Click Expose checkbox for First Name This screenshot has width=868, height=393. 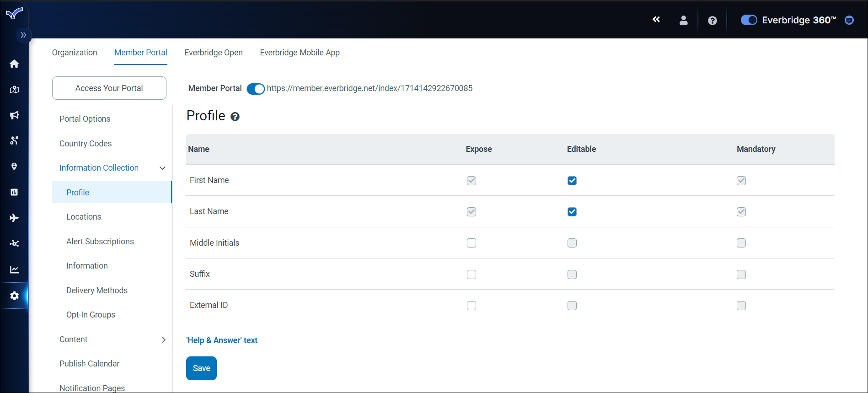click(472, 181)
